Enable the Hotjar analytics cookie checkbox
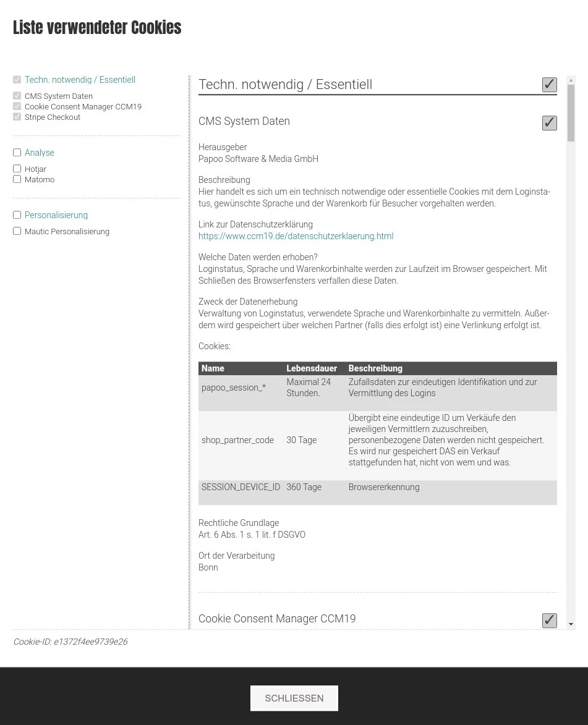588x725 pixels. 17,168
